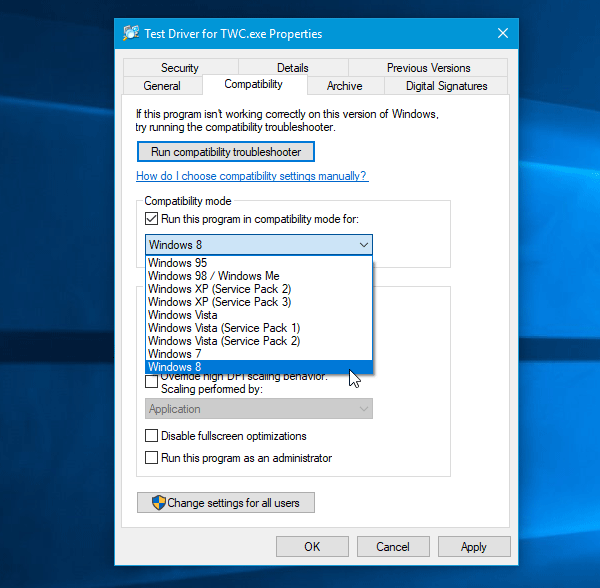Uncheck Run this program in compatibility mode

pyautogui.click(x=152, y=219)
